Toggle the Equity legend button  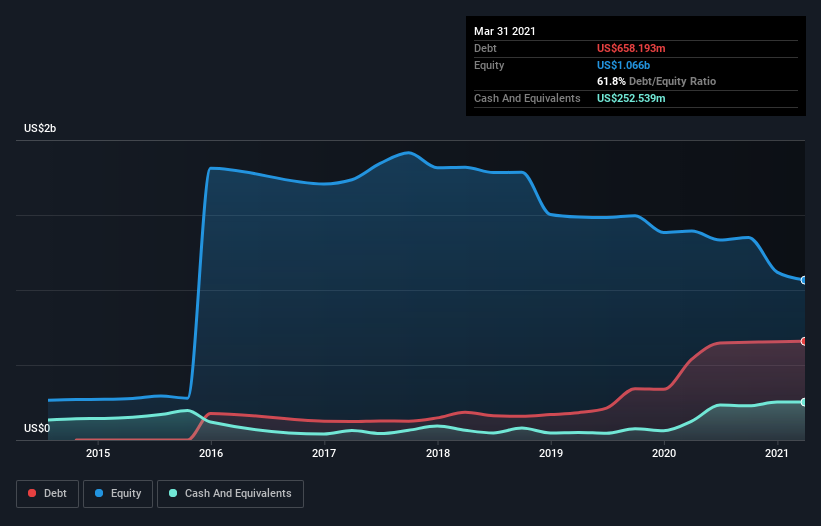tap(118, 494)
